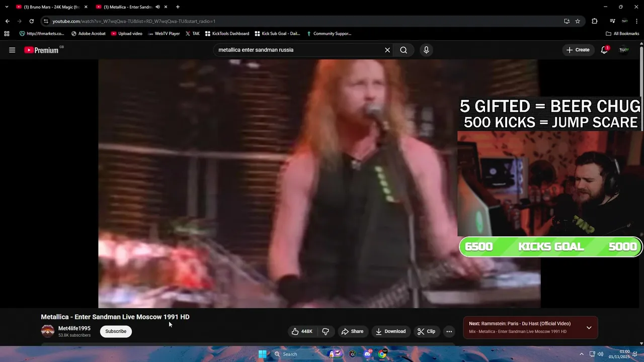Click the Create button

[578, 50]
